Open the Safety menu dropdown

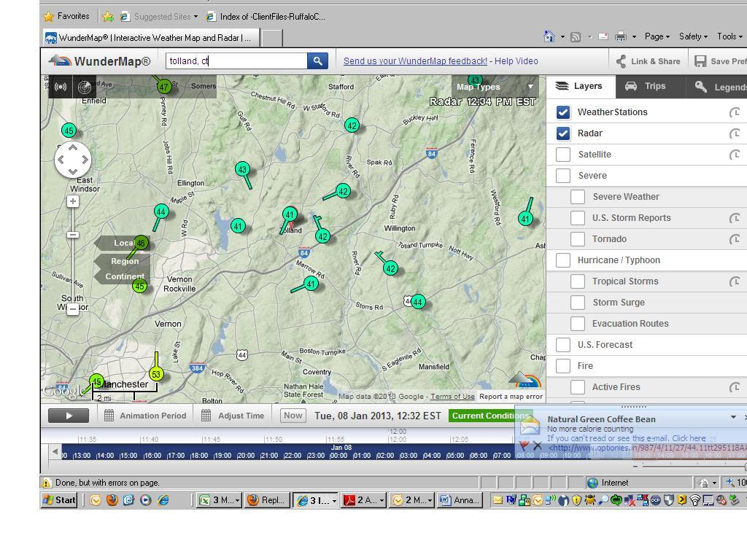pyautogui.click(x=693, y=36)
